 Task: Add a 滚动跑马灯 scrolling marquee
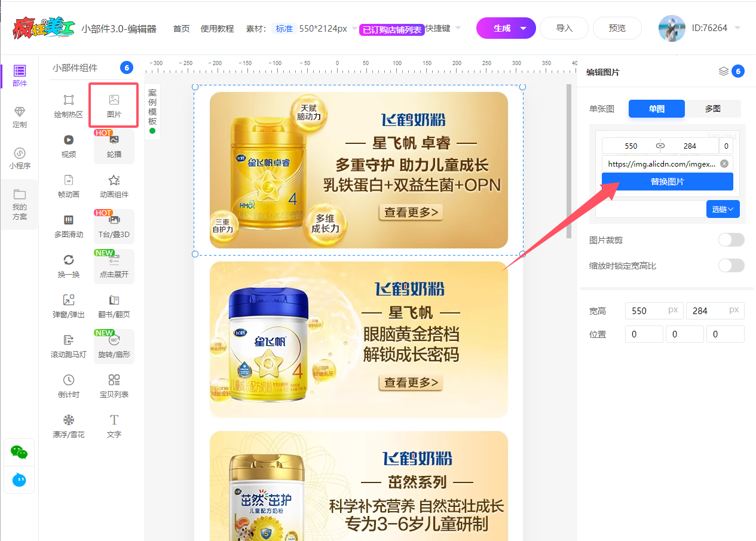pos(69,345)
